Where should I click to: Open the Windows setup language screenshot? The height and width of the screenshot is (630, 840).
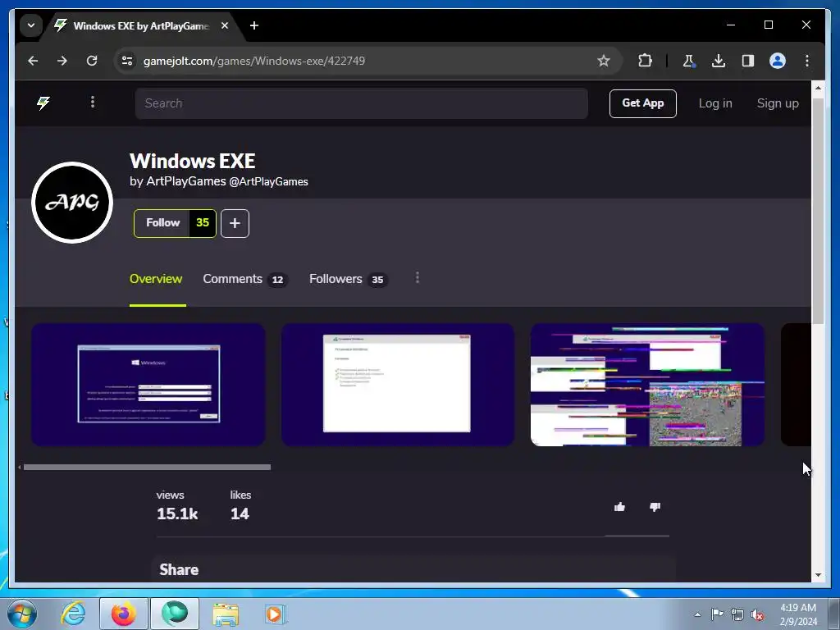tap(148, 384)
